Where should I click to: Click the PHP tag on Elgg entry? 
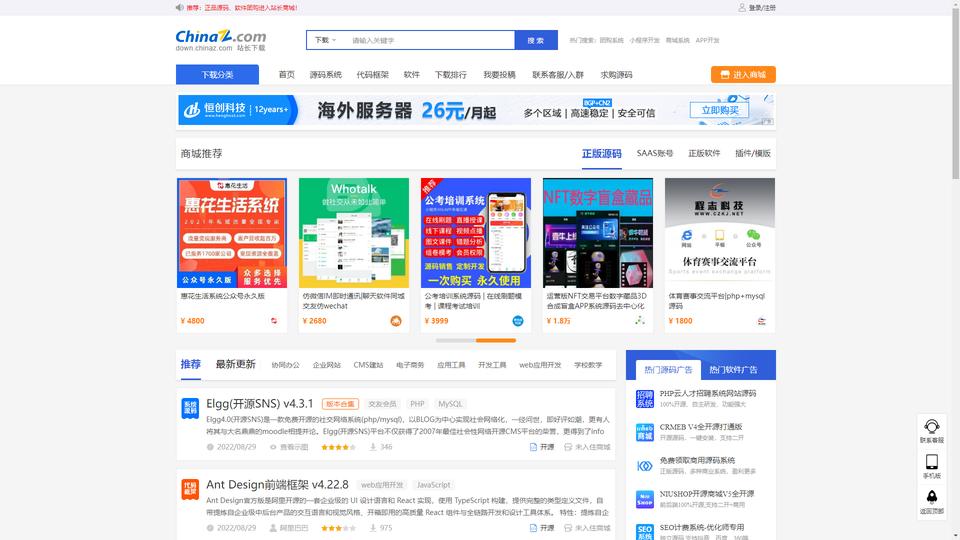point(418,404)
